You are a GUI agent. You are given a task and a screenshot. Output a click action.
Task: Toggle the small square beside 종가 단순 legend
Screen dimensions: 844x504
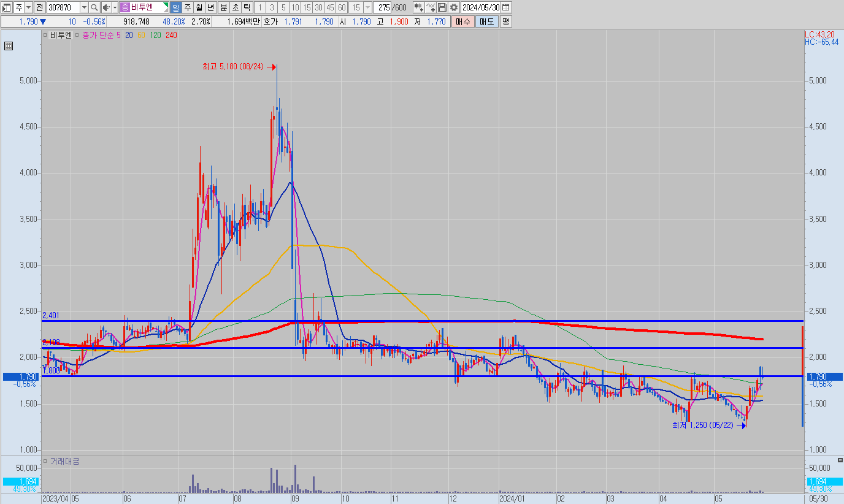coord(77,35)
